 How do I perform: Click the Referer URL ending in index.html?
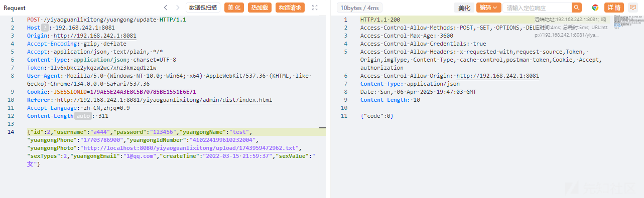point(165,100)
